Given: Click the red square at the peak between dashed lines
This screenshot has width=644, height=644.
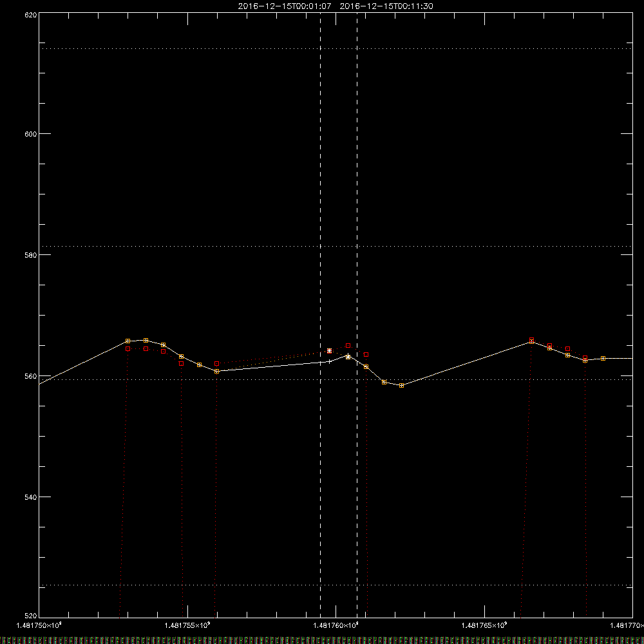Looking at the screenshot, I should point(348,345).
